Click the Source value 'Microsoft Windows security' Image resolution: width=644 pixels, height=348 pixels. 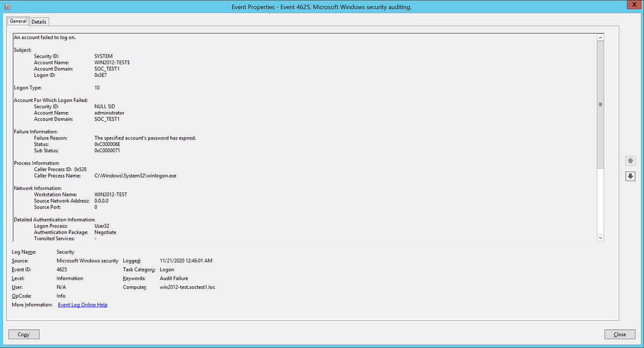pos(87,261)
